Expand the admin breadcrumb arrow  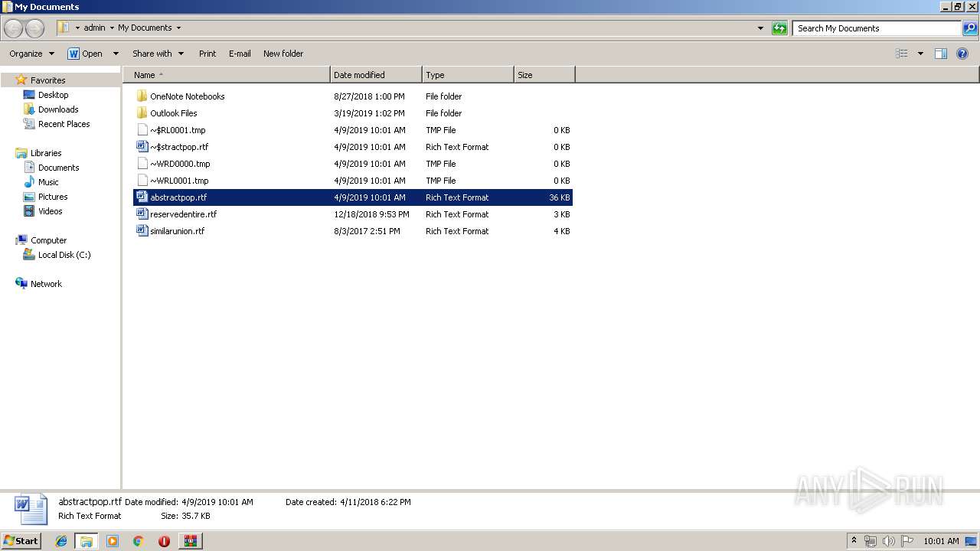coord(112,28)
